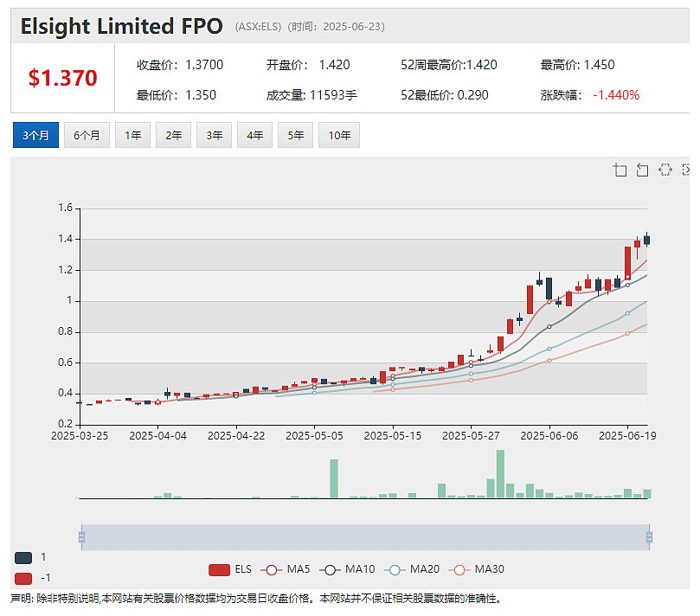Click the 2025-05-15 axis date label
700x616 pixels.
pyautogui.click(x=393, y=436)
